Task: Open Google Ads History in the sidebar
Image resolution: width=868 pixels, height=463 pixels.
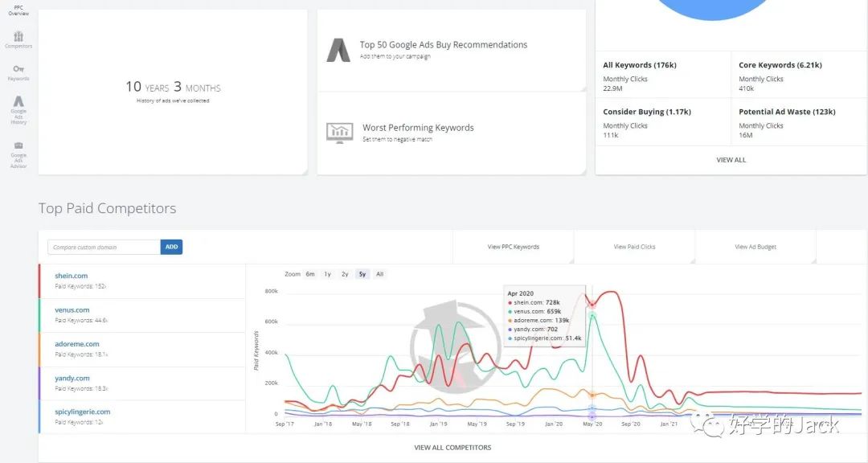Action: (x=18, y=110)
